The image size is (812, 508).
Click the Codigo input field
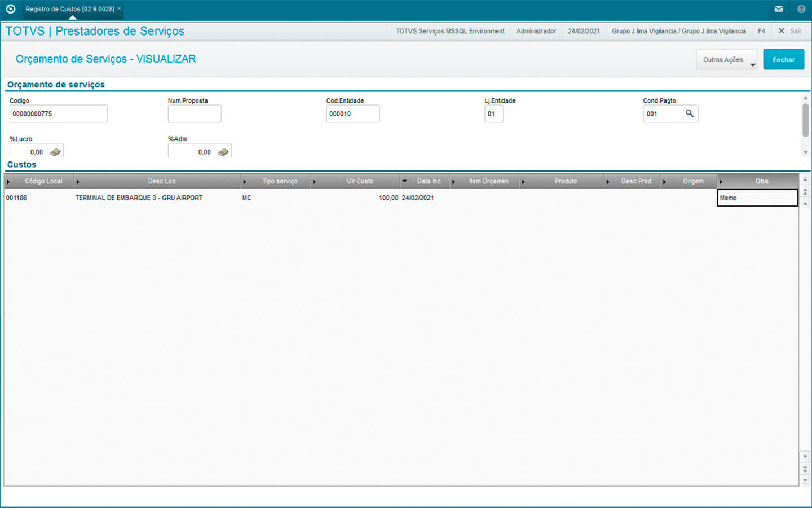[x=58, y=114]
